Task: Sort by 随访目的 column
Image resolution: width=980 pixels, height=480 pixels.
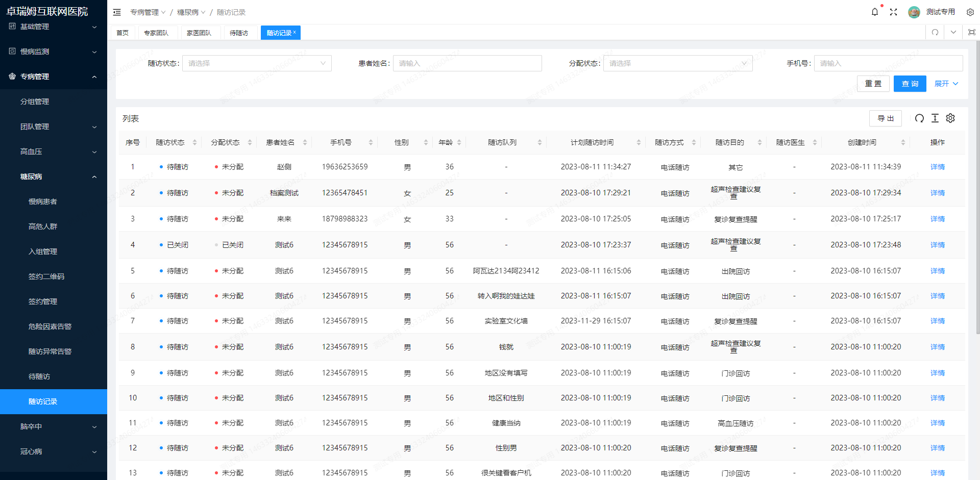Action: (x=759, y=142)
